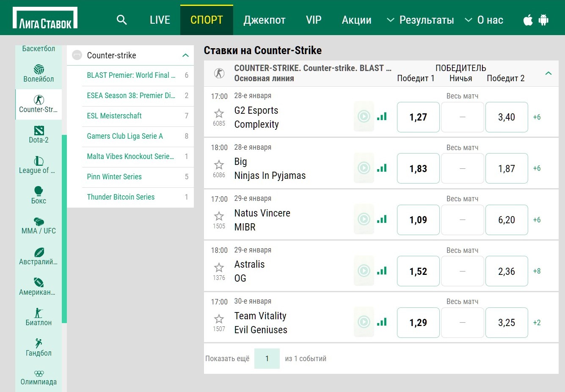This screenshot has height=392, width=565.
Task: Expand +8 more markets for Astralis
Action: point(537,271)
